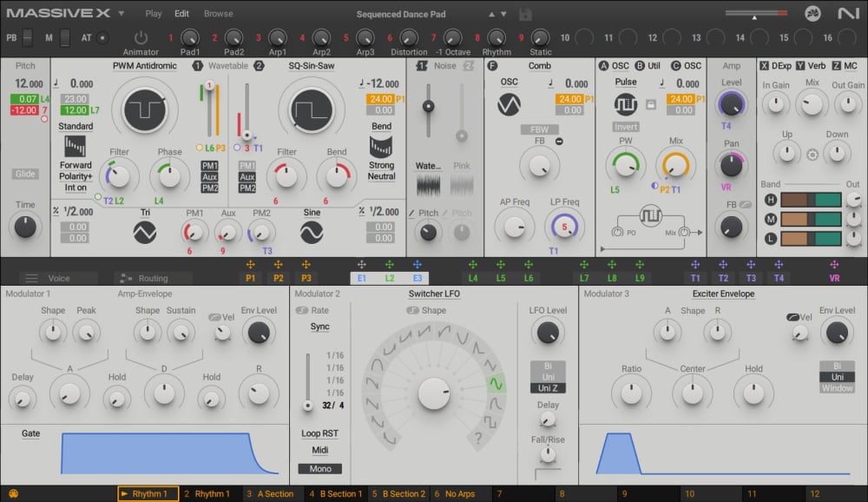Click the P1 modulation drag handle icon
This screenshot has height=502, width=868.
[250, 265]
